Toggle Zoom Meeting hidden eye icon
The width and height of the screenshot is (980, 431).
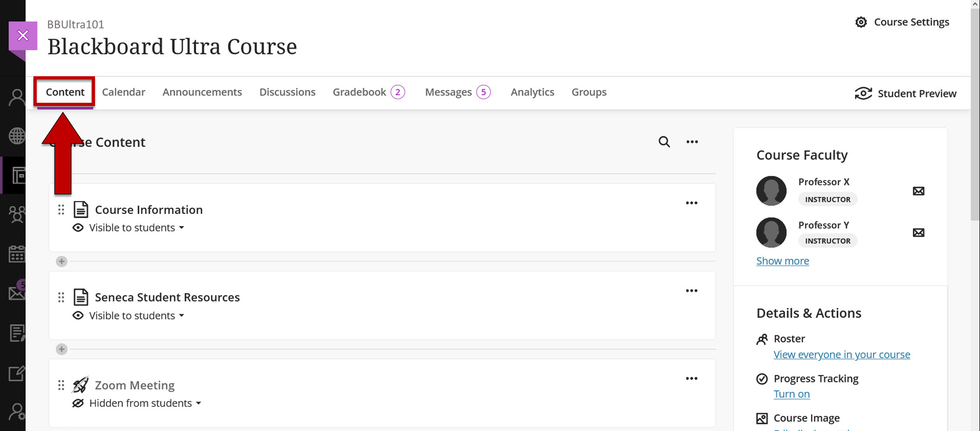tap(78, 403)
